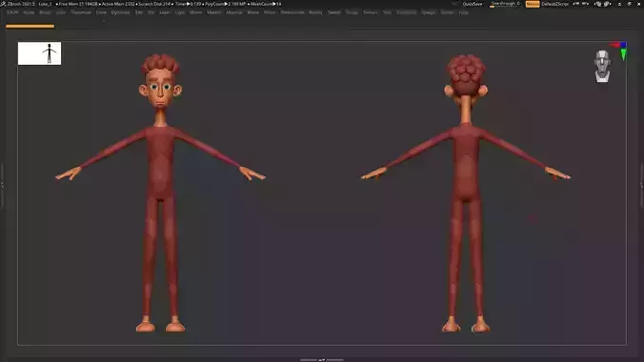The width and height of the screenshot is (644, 362).
Task: Click previous UI color scheme icon
Action: [598, 4]
